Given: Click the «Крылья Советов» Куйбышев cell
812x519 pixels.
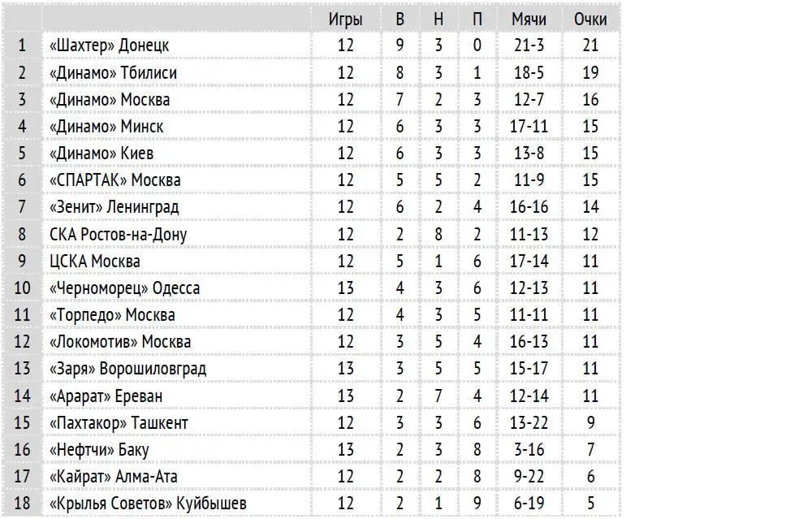Looking at the screenshot, I should coord(177,503).
